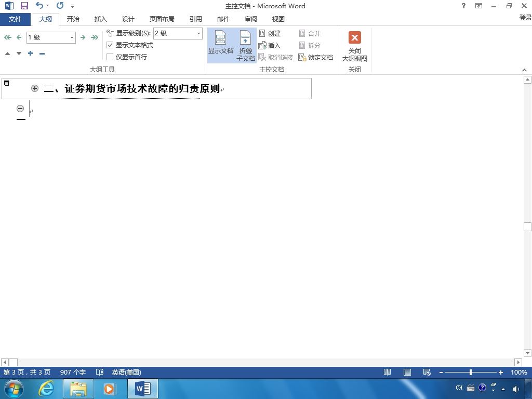Open Ribbon Display Options icon

tap(478, 6)
